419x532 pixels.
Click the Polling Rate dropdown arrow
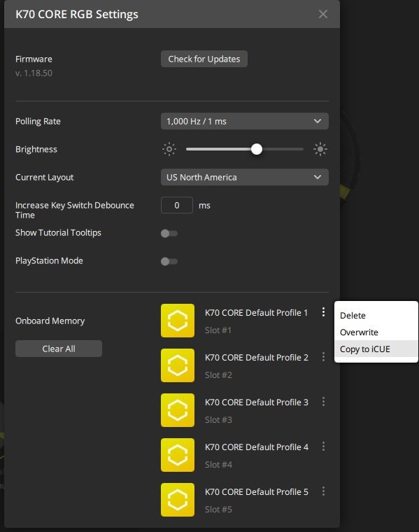(318, 121)
